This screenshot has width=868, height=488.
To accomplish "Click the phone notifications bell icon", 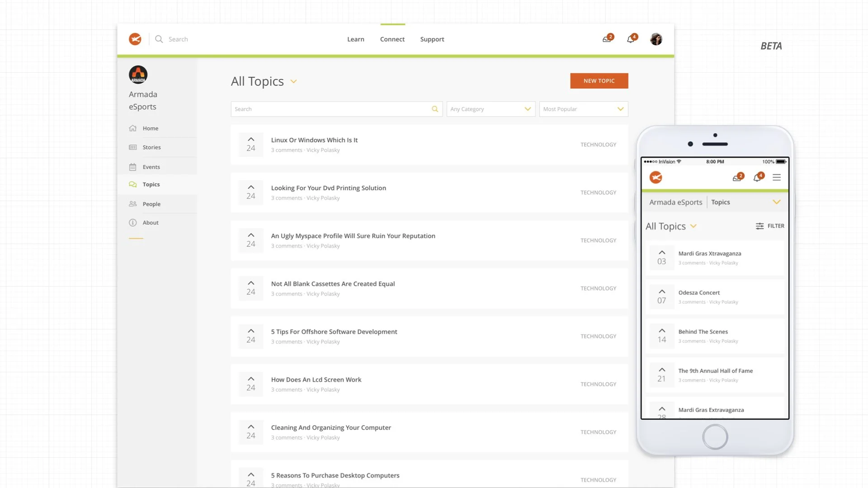I will [757, 178].
